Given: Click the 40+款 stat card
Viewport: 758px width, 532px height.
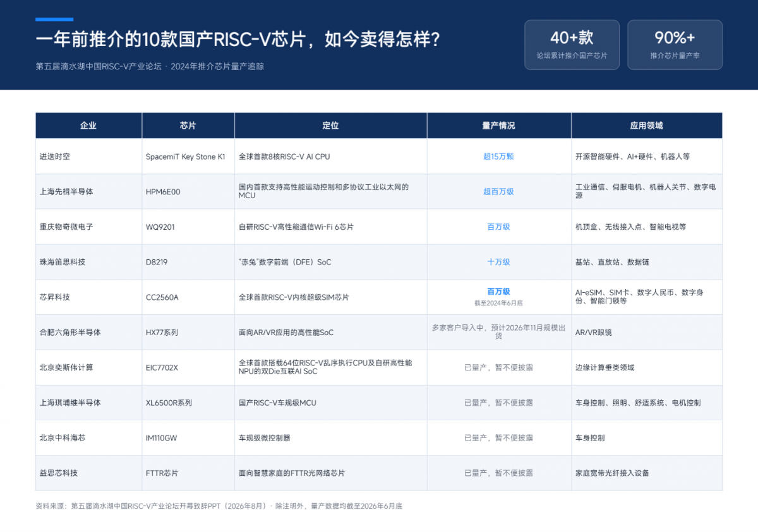Looking at the screenshot, I should [x=572, y=45].
